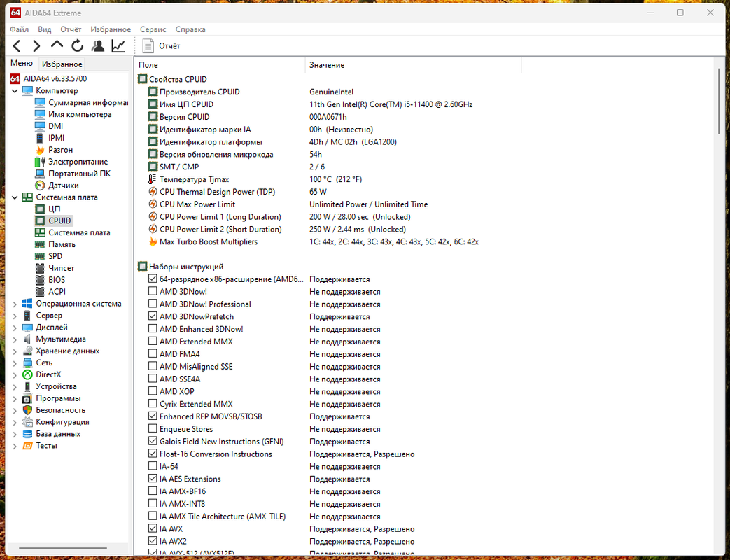
Task: Open the Сервис menu
Action: 153,29
